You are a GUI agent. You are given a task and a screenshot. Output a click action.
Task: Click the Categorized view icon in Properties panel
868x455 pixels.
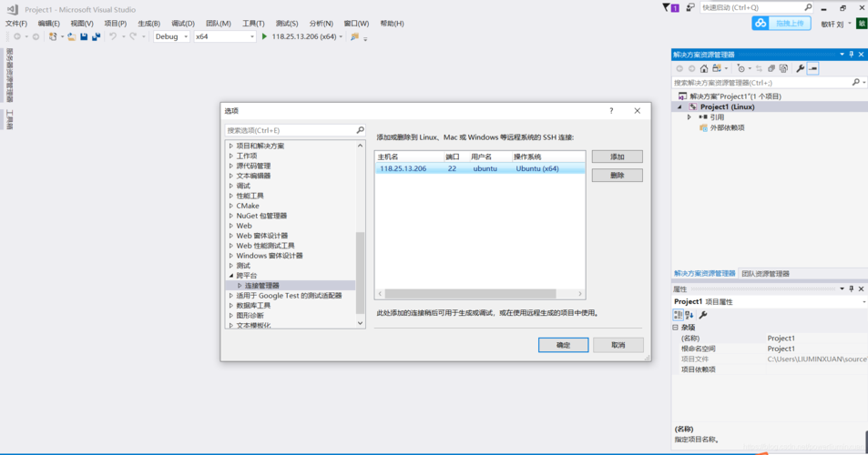pyautogui.click(x=678, y=315)
